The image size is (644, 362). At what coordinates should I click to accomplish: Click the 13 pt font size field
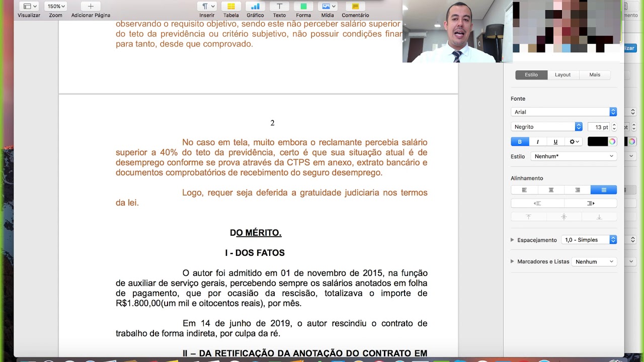(599, 127)
